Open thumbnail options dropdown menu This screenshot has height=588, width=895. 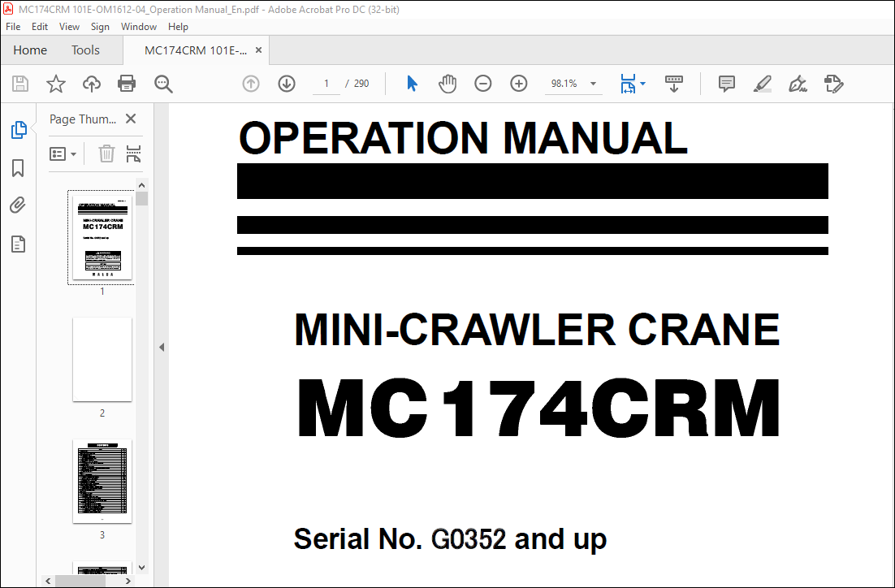click(x=63, y=153)
